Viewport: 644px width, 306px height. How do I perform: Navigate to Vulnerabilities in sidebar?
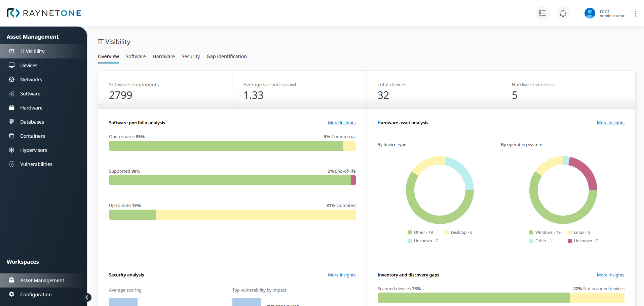[x=36, y=164]
